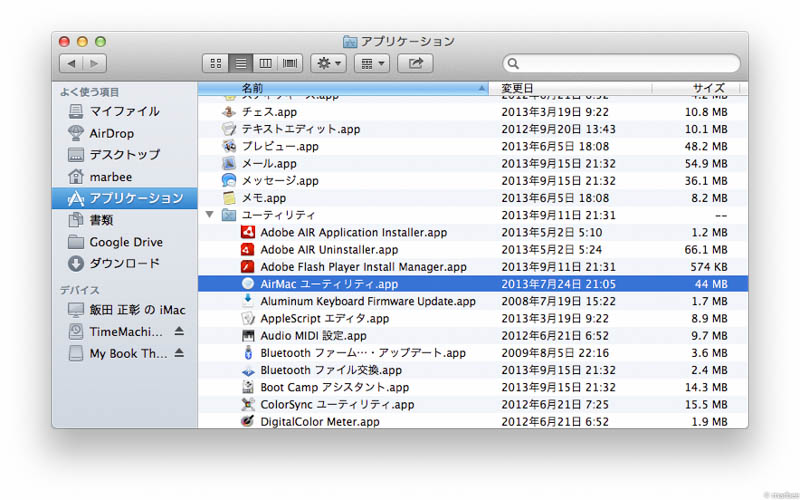800x500 pixels.
Task: Click the Share toolbar button
Action: 415,63
